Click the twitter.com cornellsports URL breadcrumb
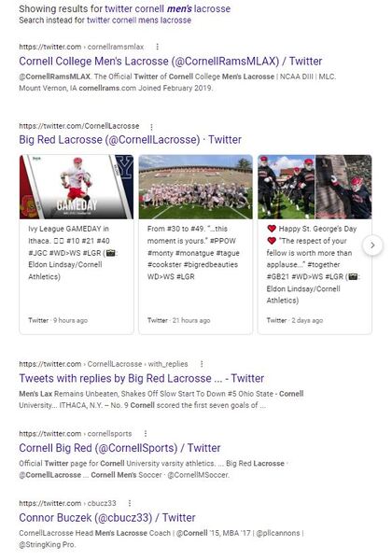Screen dimensions: 392x560 [76, 434]
